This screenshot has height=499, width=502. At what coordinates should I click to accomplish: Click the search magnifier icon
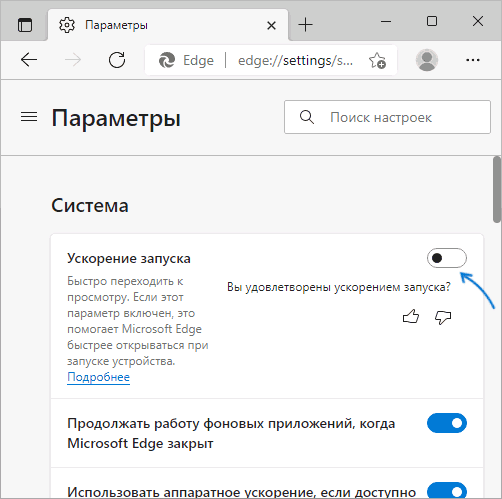click(x=307, y=117)
